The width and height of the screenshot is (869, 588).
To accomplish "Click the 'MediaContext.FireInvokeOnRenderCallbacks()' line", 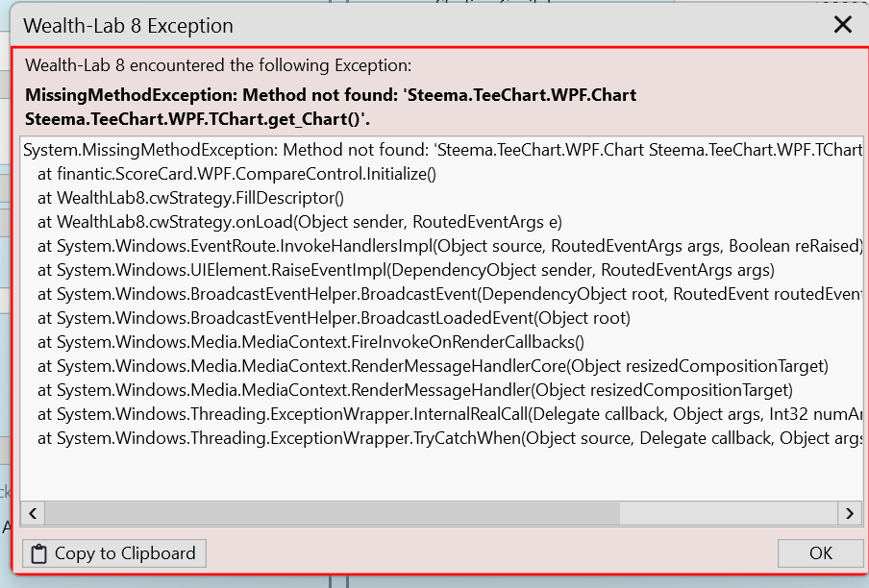I will pyautogui.click(x=310, y=342).
